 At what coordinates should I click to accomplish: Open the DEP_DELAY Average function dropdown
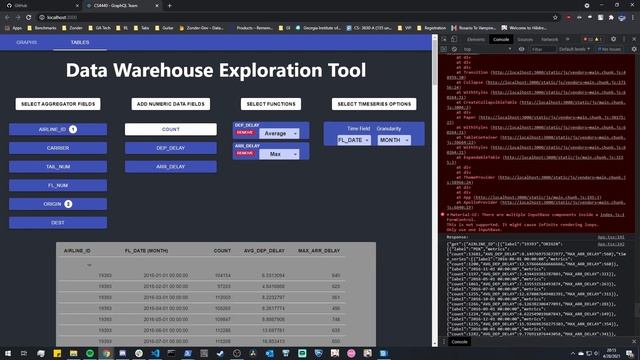280,133
